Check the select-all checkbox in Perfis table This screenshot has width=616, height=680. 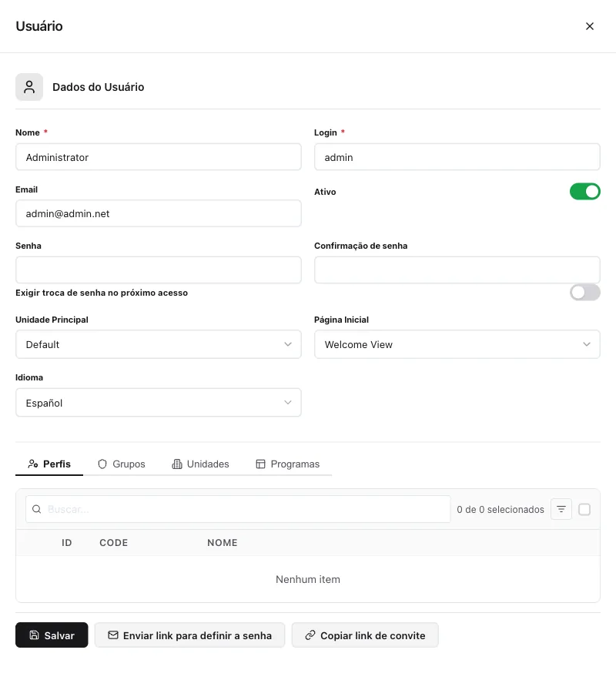(x=584, y=509)
